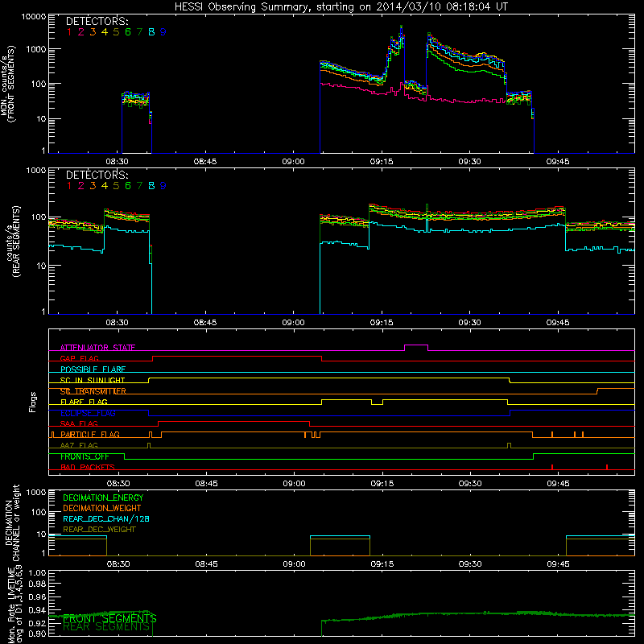The height and width of the screenshot is (644, 644).
Task: Pick detector 5 in the rear segments legend
Action: click(x=116, y=186)
